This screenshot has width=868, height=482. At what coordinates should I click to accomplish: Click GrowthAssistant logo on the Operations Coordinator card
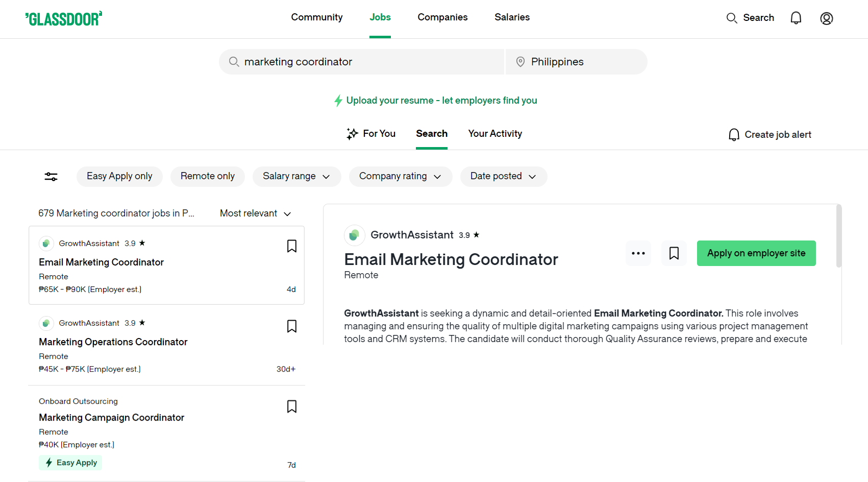[46, 323]
